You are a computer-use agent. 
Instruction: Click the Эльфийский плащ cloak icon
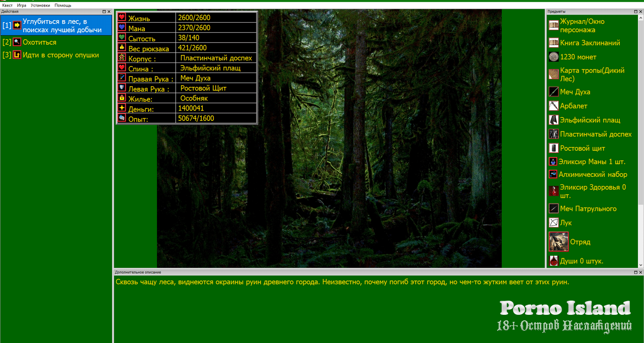click(x=553, y=120)
